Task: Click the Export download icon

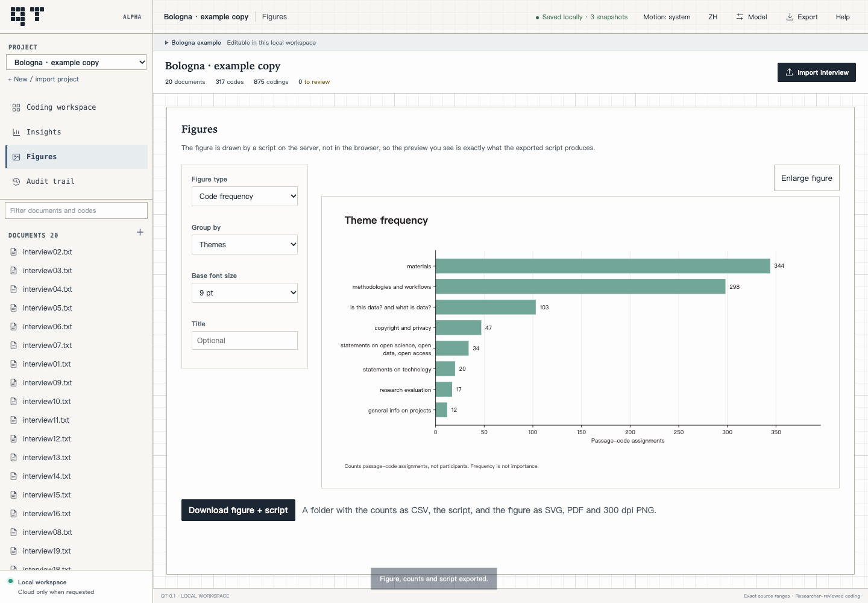Action: (x=790, y=17)
